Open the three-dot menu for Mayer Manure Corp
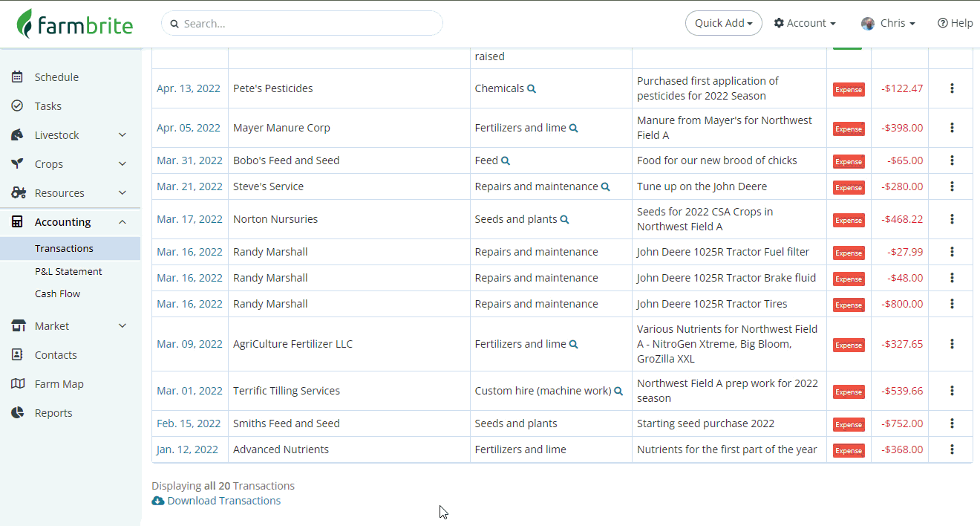This screenshot has height=526, width=980. coord(952,128)
